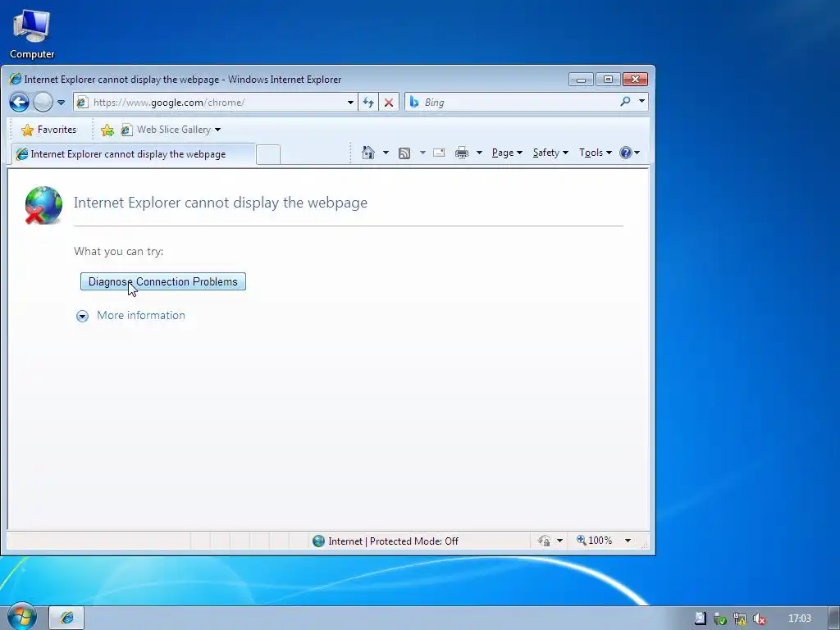Expand the Web Slice Gallery dropdown arrow
840x630 pixels.
[217, 130]
